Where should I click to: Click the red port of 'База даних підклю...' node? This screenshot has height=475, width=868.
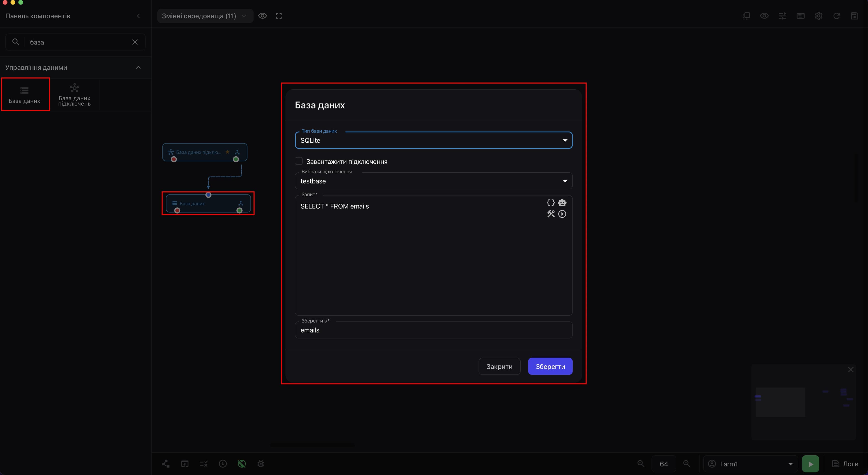(174, 159)
